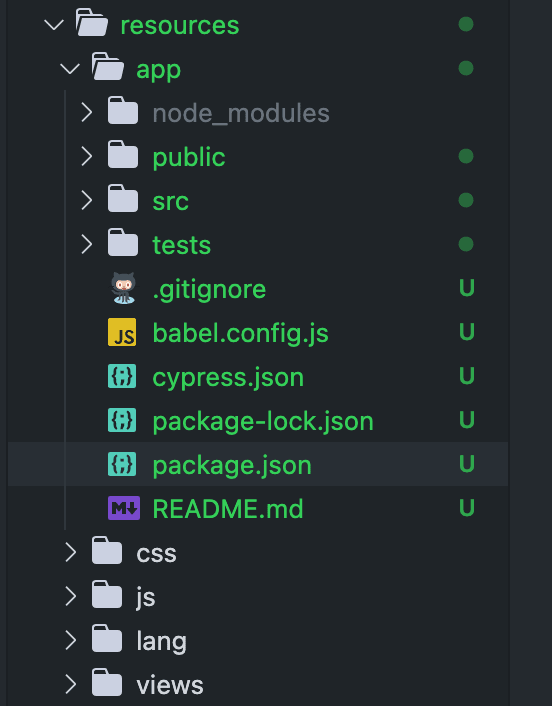Viewport: 552px width, 706px height.
Task: Select the tests folder name
Action: click(x=181, y=246)
